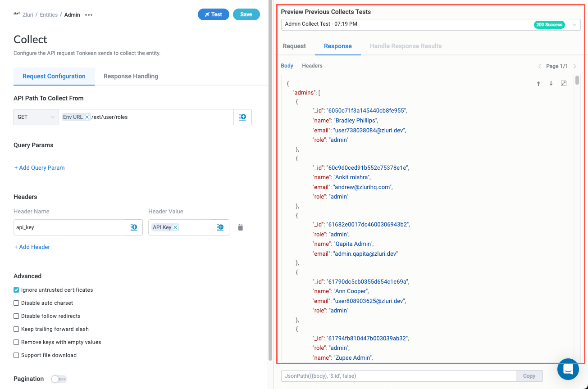Click insert field icon beside API Key value
Viewport: 588px width, 389px height.
coord(220,227)
